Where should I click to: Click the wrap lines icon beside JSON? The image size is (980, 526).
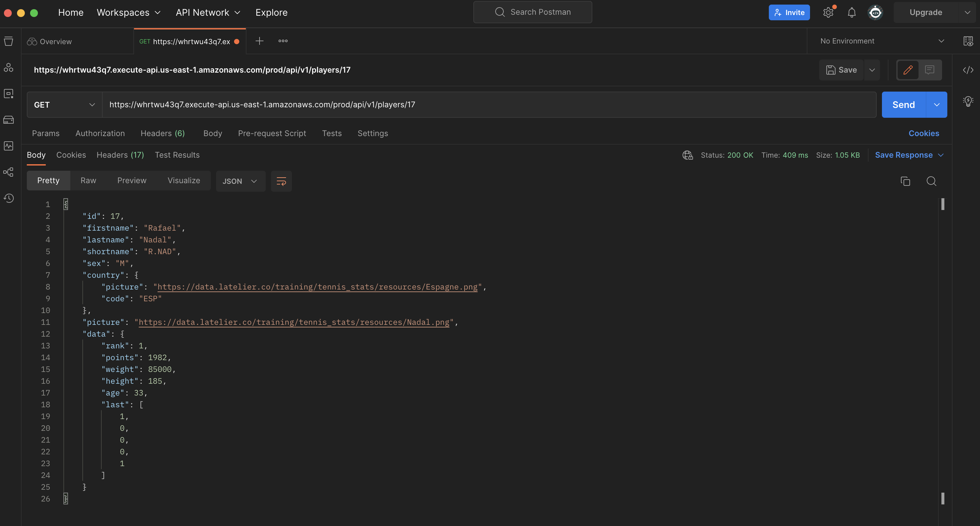[281, 181]
